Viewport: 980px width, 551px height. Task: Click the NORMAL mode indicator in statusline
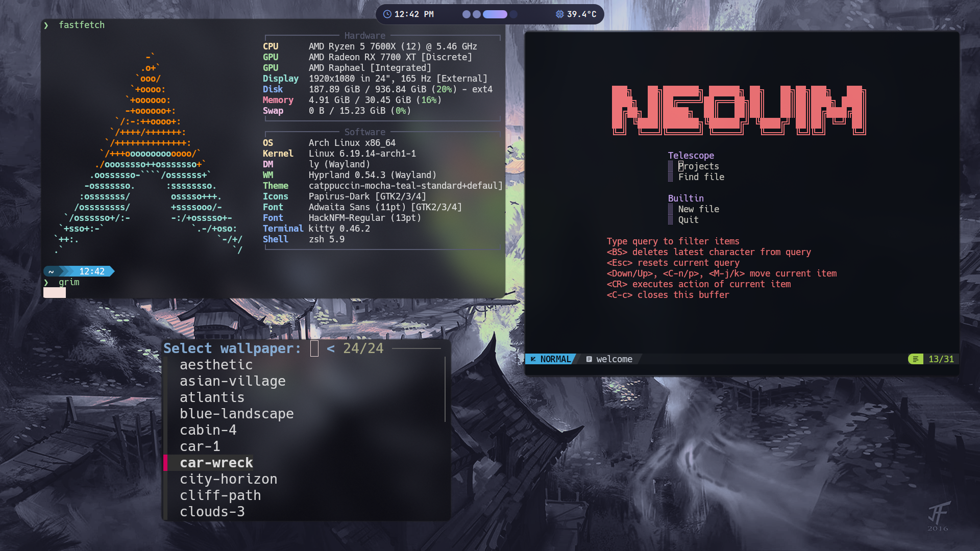click(x=555, y=359)
